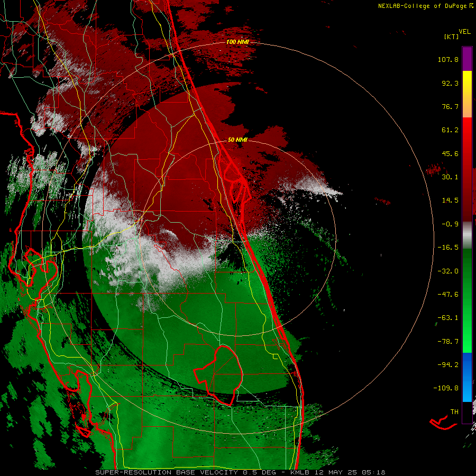This screenshot has width=476, height=476.
Task: Pick the yellow-orange segment of the color bar
Action: click(x=467, y=94)
